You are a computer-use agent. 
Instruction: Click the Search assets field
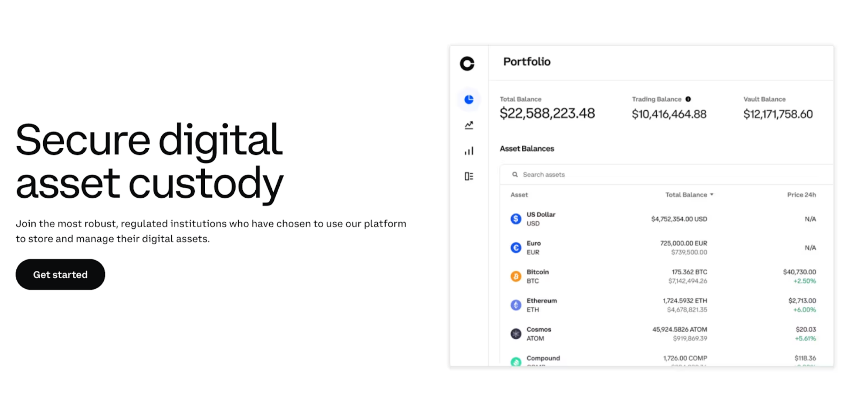pyautogui.click(x=667, y=175)
